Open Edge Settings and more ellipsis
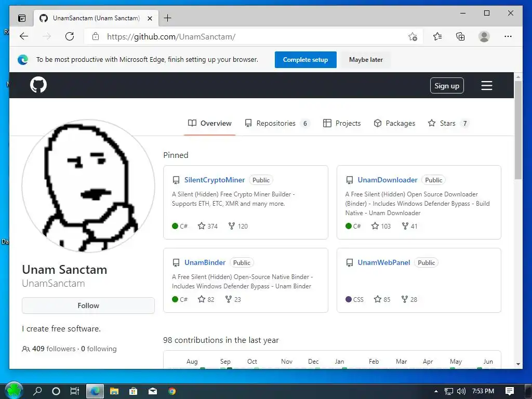This screenshot has height=399, width=532. click(508, 36)
